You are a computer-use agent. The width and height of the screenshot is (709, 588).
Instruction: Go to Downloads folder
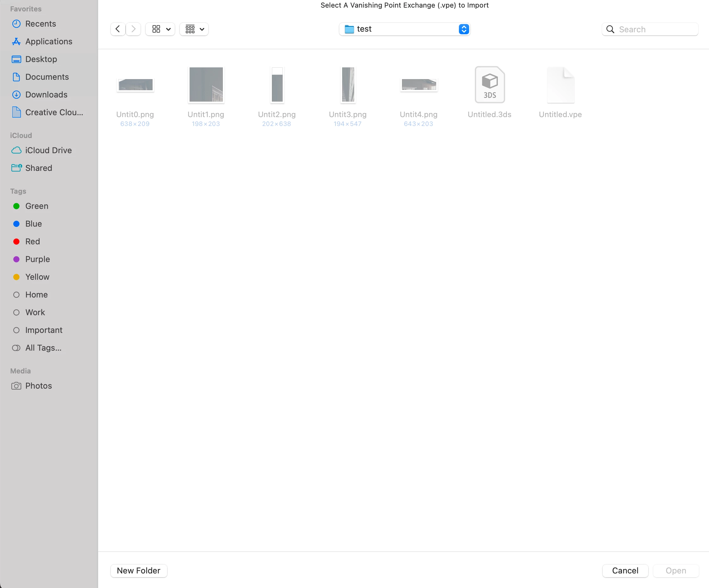46,95
